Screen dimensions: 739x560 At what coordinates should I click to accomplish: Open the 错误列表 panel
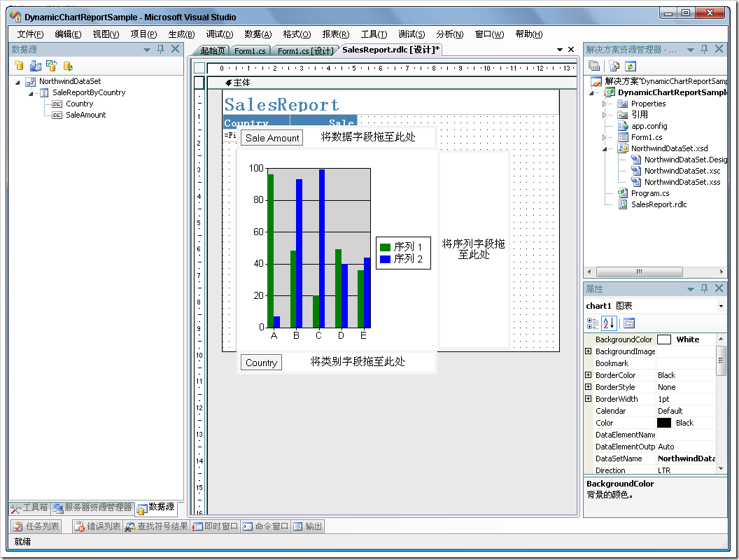[97, 526]
